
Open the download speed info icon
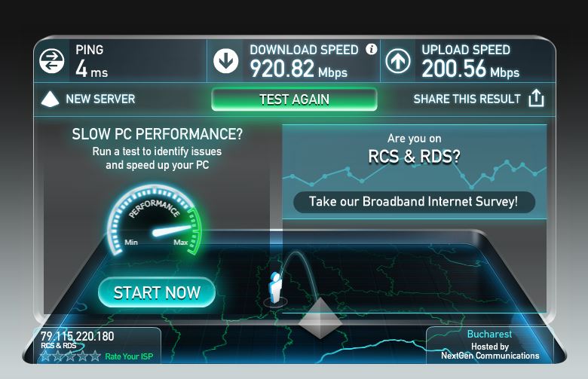pos(371,49)
